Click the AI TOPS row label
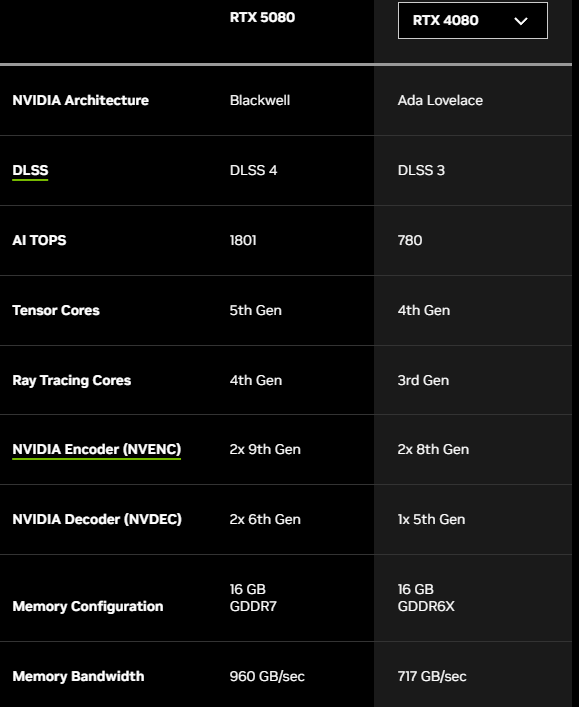This screenshot has width=579, height=707. coord(39,240)
